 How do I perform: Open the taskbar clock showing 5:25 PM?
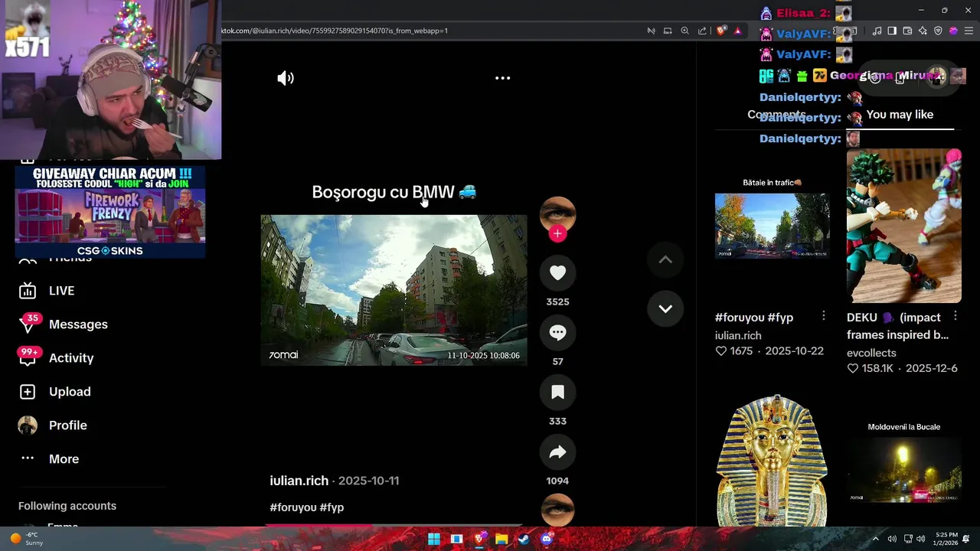click(947, 539)
